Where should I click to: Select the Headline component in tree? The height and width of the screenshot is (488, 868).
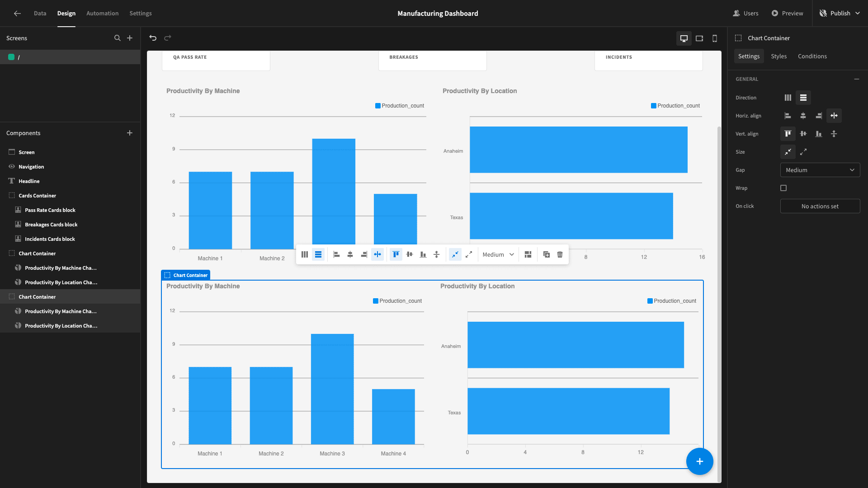(x=29, y=181)
